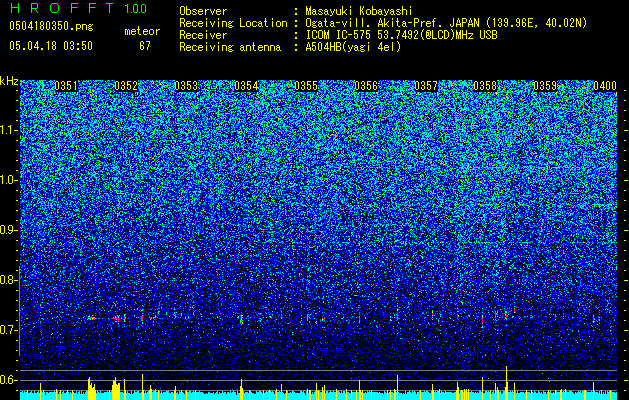Click time marker 0353
Screen dimensions: 629x400
(x=186, y=86)
